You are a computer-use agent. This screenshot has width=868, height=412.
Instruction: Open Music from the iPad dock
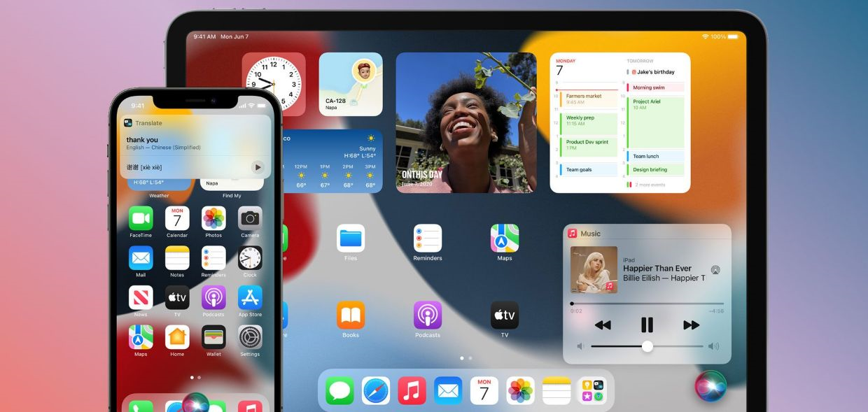412,390
